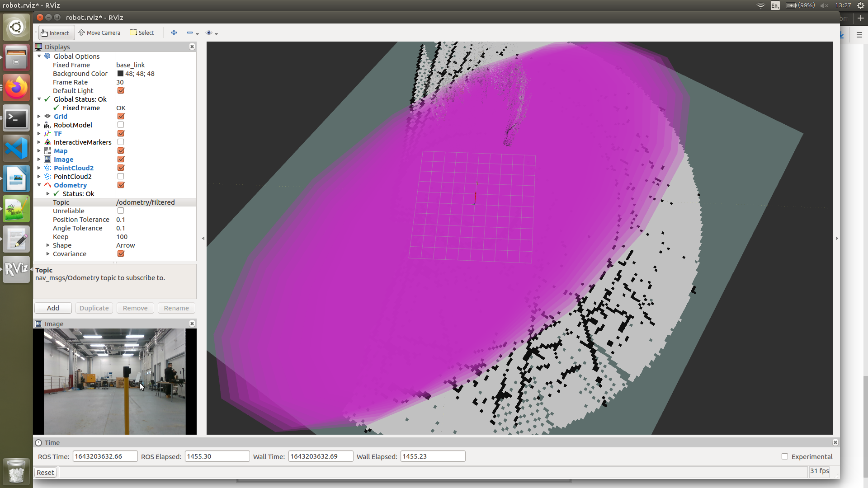Click the ROS Time field
This screenshot has height=488, width=868.
pyautogui.click(x=105, y=456)
